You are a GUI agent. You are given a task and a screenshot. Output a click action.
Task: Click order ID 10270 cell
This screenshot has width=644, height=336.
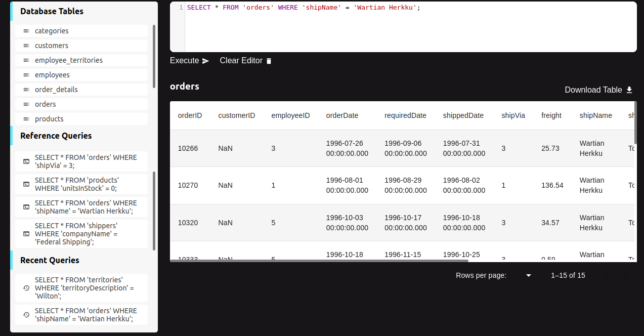point(188,185)
